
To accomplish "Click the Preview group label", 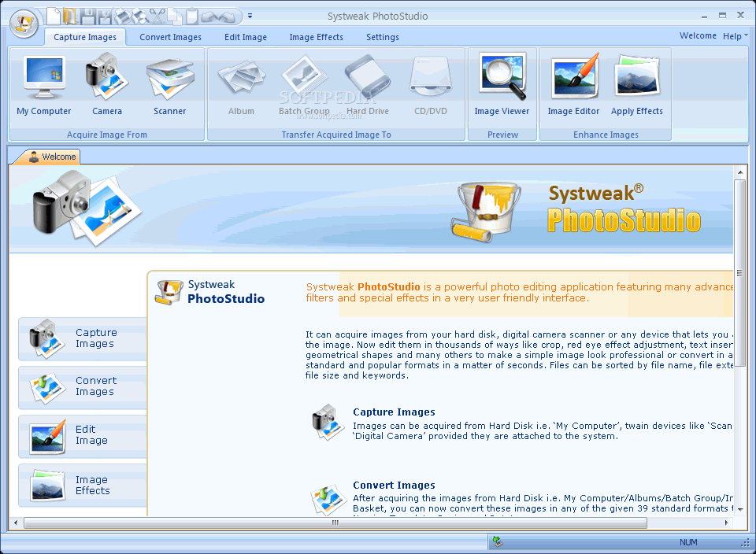I will tap(502, 135).
